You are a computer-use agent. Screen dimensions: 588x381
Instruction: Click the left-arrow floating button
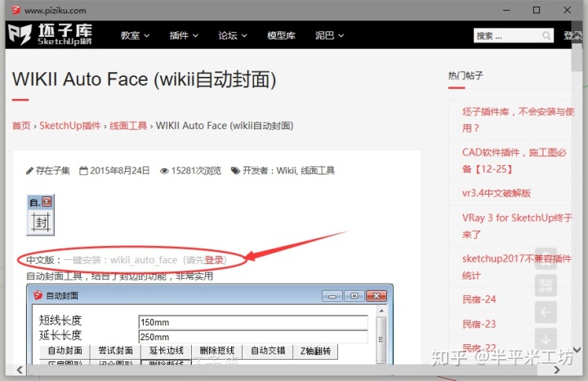546,312
